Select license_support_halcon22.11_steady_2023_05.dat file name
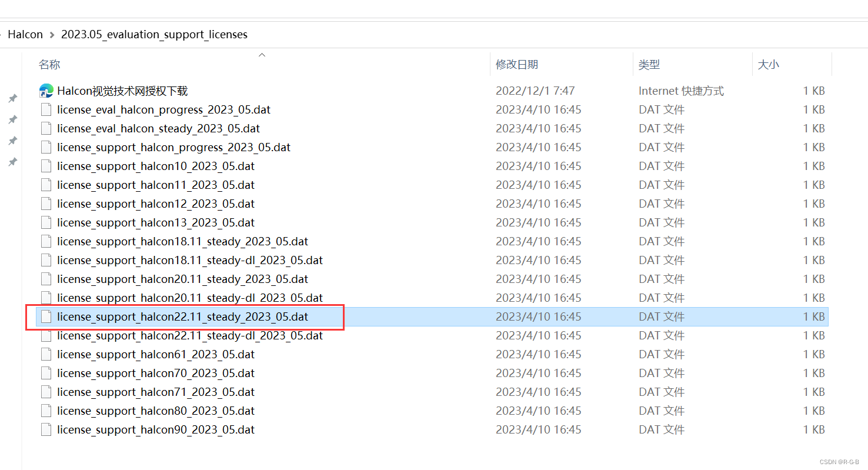The width and height of the screenshot is (868, 470). [x=183, y=316]
